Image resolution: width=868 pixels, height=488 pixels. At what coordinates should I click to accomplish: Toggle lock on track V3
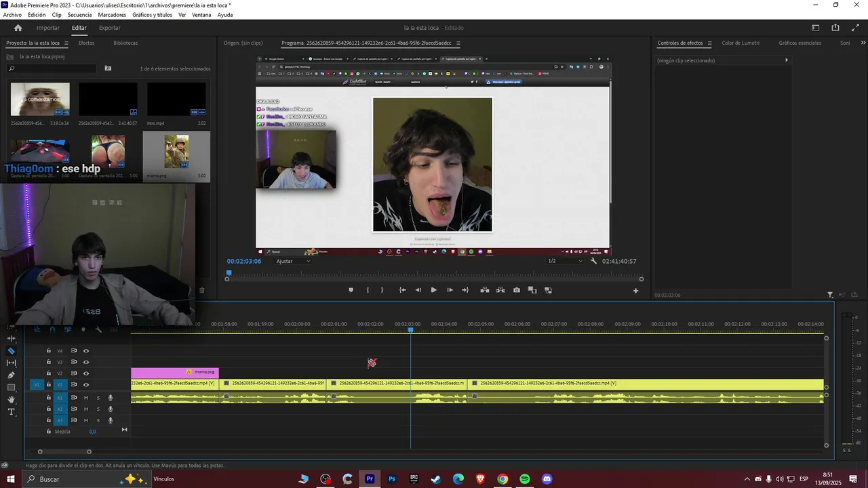coord(49,362)
